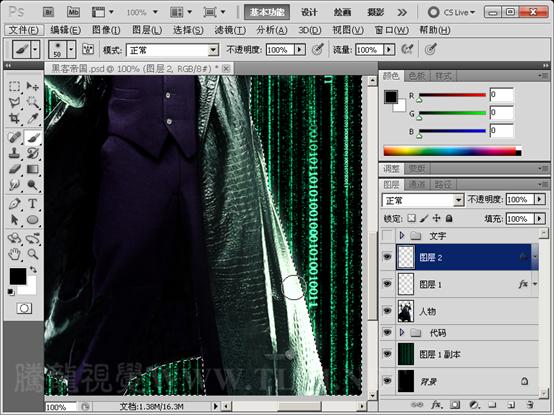554x415 pixels.
Task: Select the Crop tool
Action: (14, 118)
